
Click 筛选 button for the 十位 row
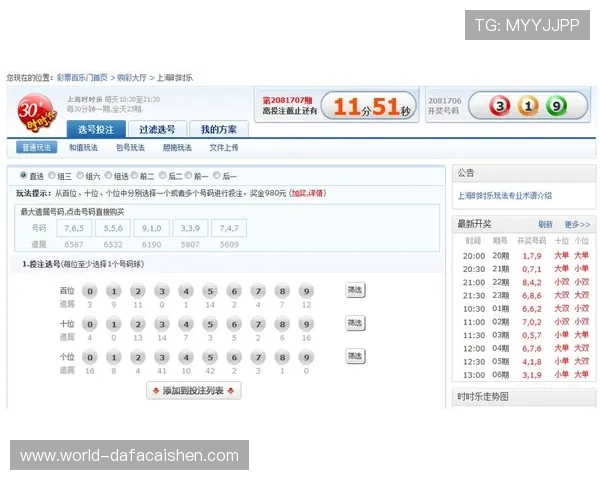355,323
